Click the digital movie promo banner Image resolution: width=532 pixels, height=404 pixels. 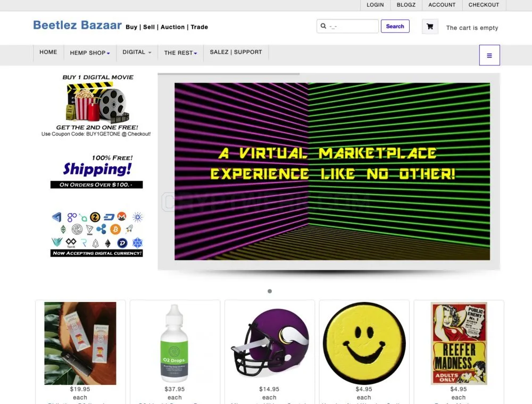96,105
